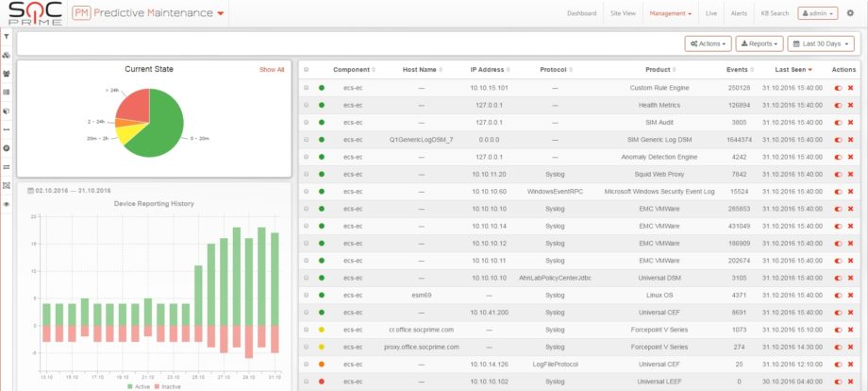Sort the table by Last Seen column
Screen dimensions: 868x391
click(x=793, y=70)
